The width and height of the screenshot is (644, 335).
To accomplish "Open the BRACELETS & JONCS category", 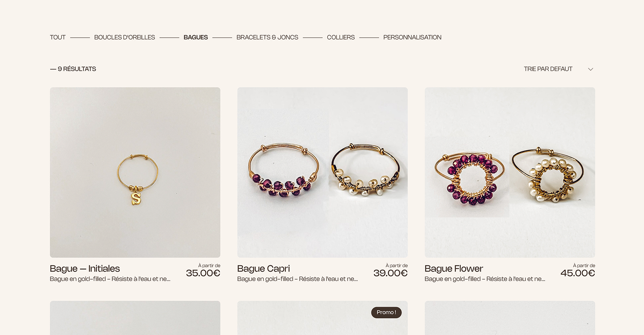I will point(267,38).
